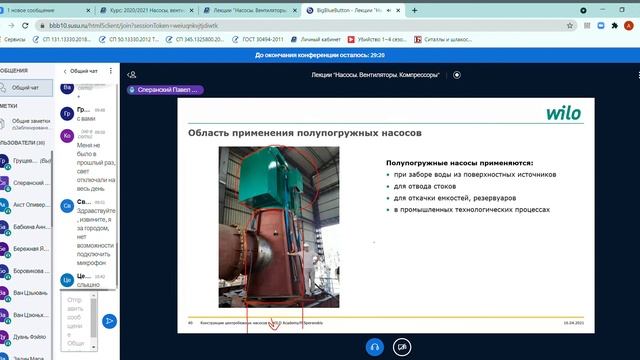The height and width of the screenshot is (360, 640).
Task: Close the 1 новое сообщение tab
Action: (88, 11)
